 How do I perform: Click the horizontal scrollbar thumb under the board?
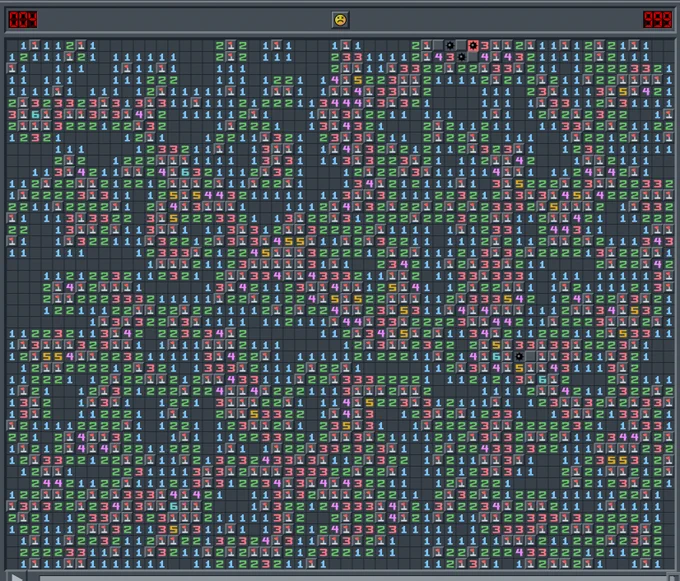(351, 578)
